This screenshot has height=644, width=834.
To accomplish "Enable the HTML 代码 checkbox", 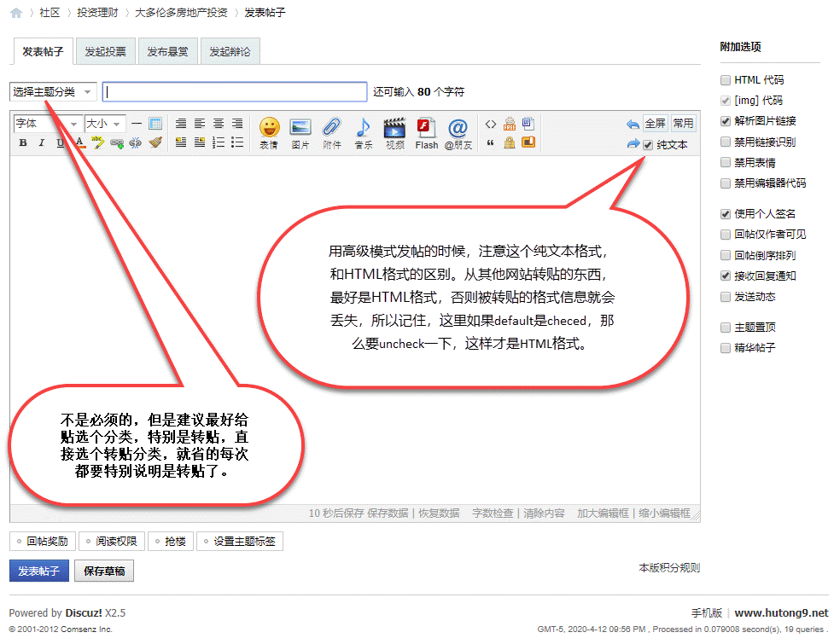I will [x=726, y=80].
